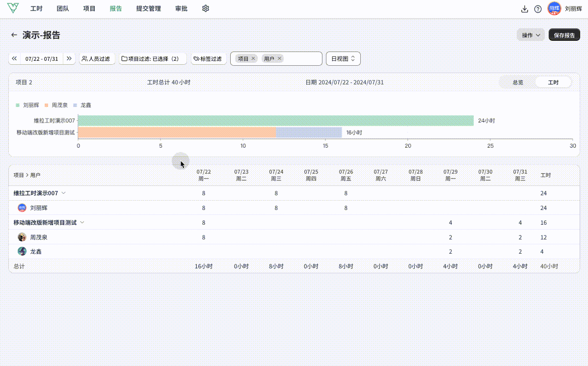The image size is (588, 366).
Task: Click the orange 周茂泉 bar segment
Action: pos(177,132)
